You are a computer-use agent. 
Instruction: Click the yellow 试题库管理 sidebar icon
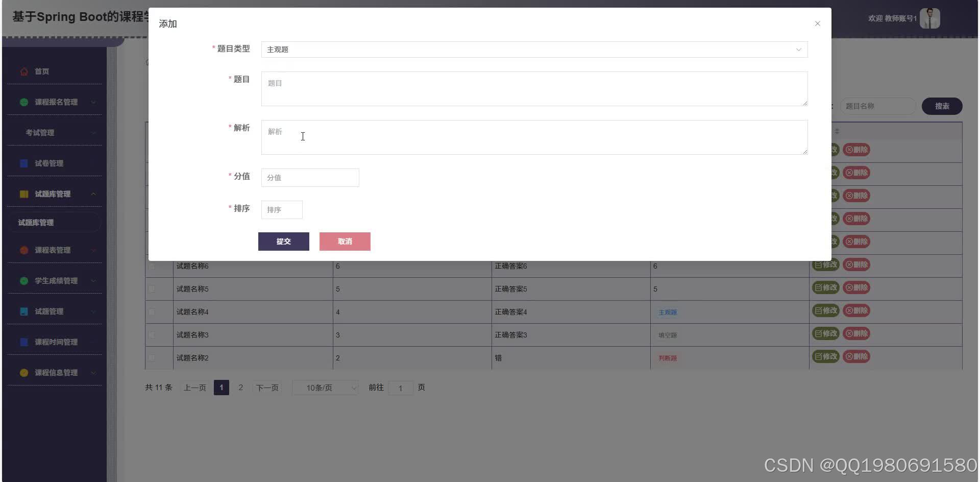tap(24, 194)
